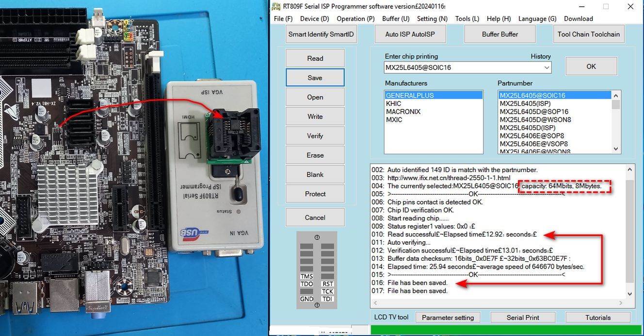Click the Buffer Buffer button
The image size is (644, 336).
(x=500, y=34)
